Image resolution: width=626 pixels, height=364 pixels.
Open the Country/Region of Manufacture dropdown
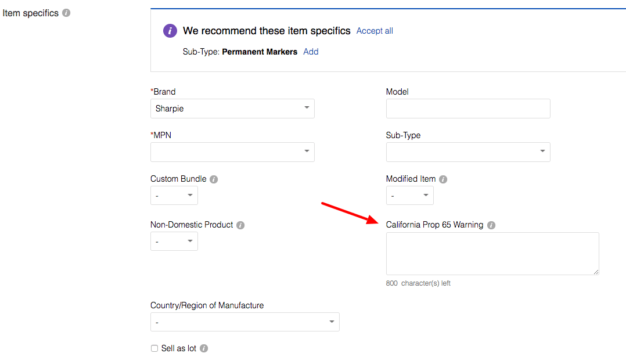(331, 322)
